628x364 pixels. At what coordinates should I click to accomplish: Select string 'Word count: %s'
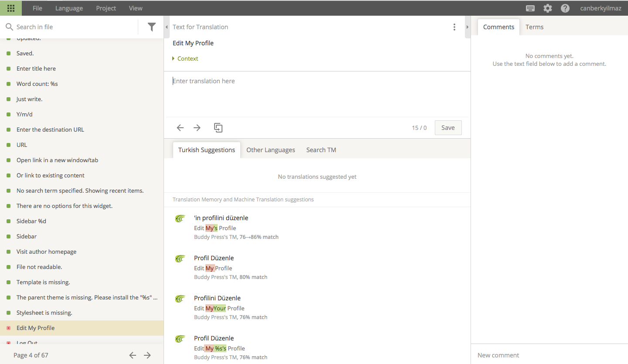82,84
